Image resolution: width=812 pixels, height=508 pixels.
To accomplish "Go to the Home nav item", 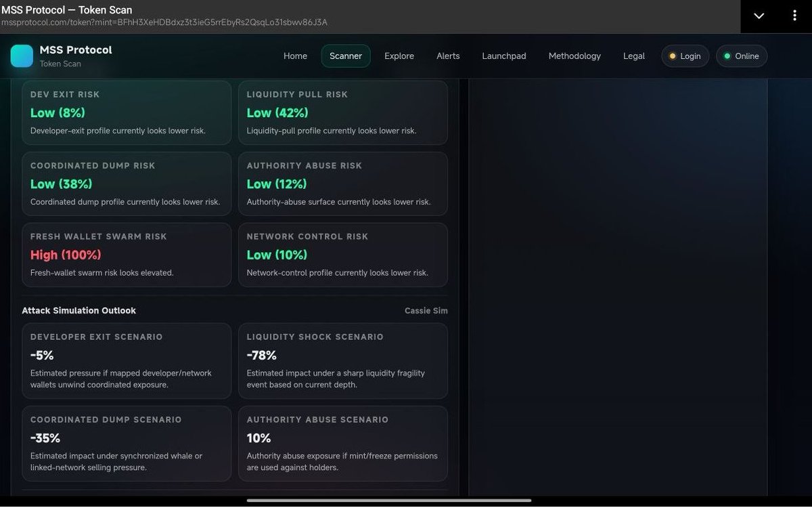I will pos(295,56).
